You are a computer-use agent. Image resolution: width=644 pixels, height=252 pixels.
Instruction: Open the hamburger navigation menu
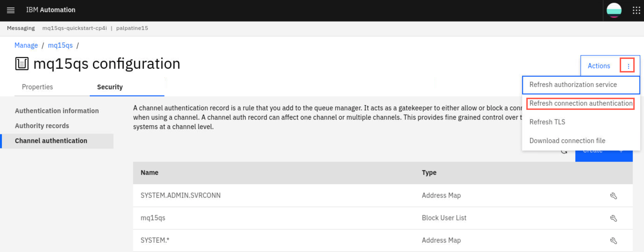(11, 10)
